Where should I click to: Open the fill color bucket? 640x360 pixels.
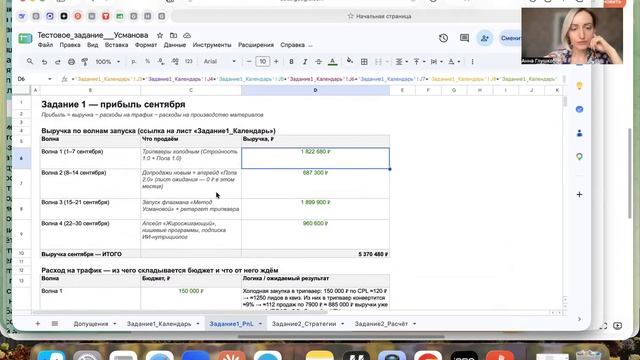pos(350,62)
